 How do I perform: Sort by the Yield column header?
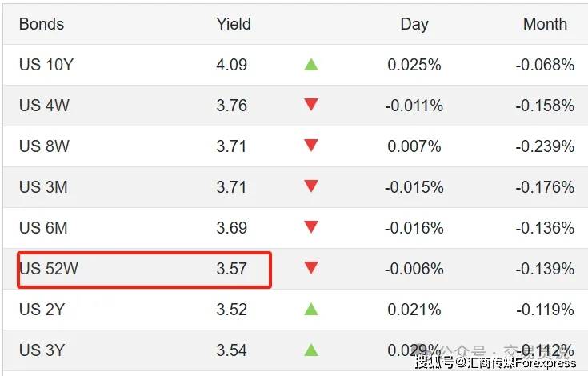tap(234, 24)
